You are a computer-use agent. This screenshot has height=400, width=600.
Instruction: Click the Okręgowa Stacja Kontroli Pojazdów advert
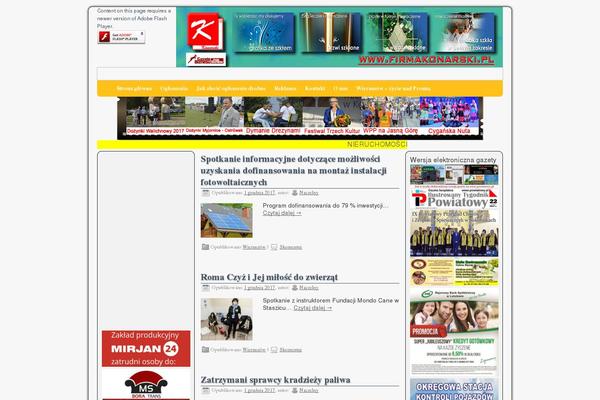454,389
